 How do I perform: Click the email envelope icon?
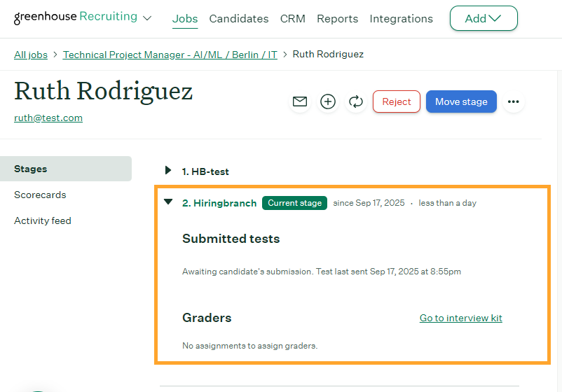pos(300,101)
